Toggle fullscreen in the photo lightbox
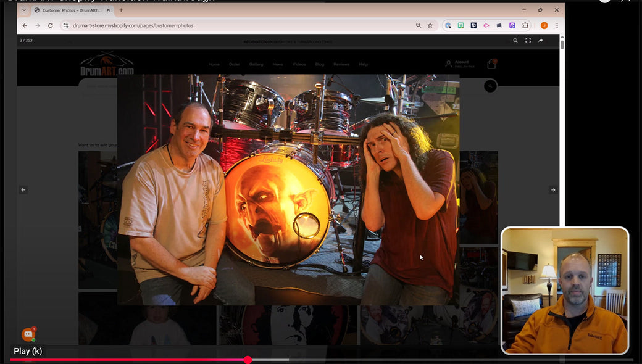 528,41
